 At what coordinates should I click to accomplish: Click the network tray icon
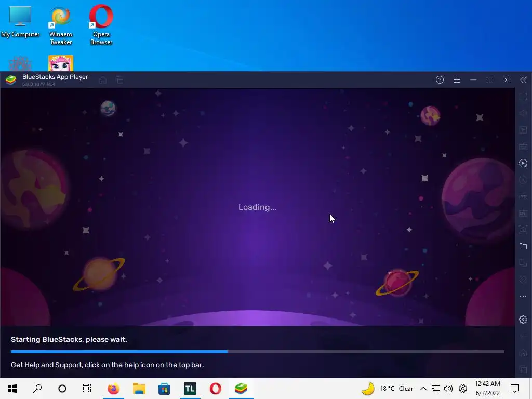pyautogui.click(x=436, y=389)
